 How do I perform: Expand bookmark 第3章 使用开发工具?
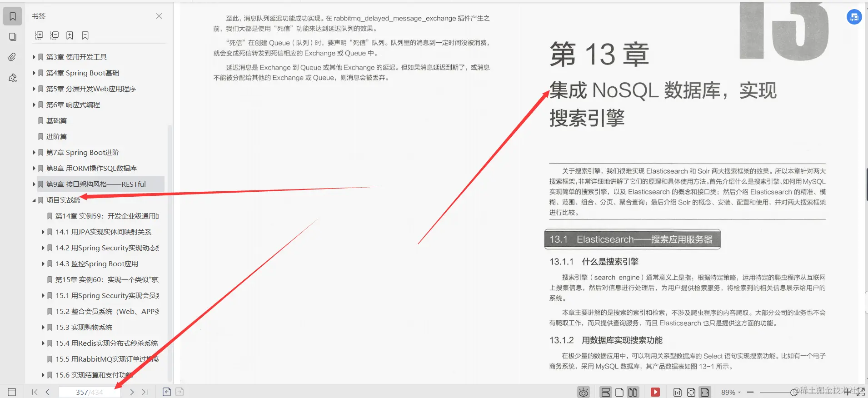pyautogui.click(x=34, y=57)
